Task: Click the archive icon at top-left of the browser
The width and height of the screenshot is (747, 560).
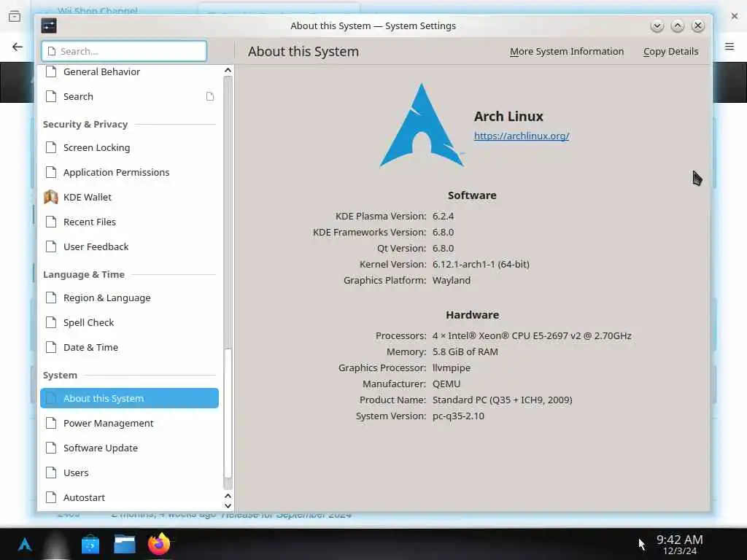Action: 15,17
